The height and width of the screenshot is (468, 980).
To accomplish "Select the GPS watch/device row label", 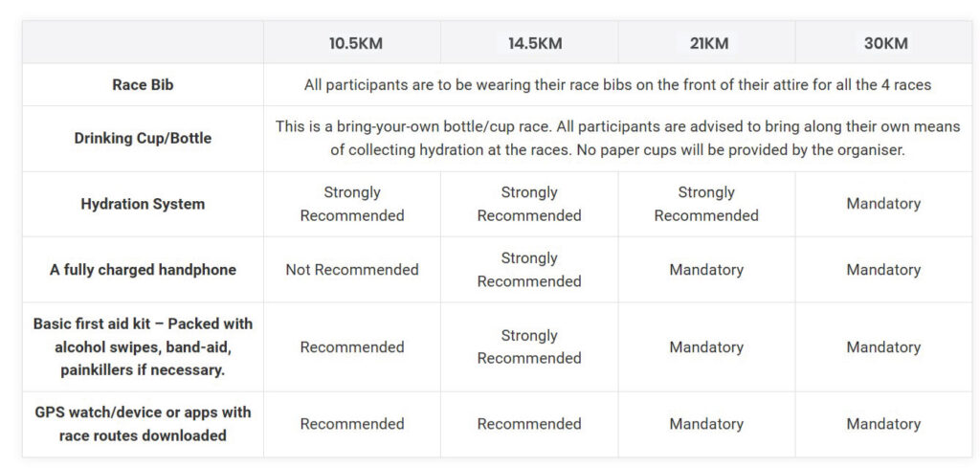I will pyautogui.click(x=143, y=423).
